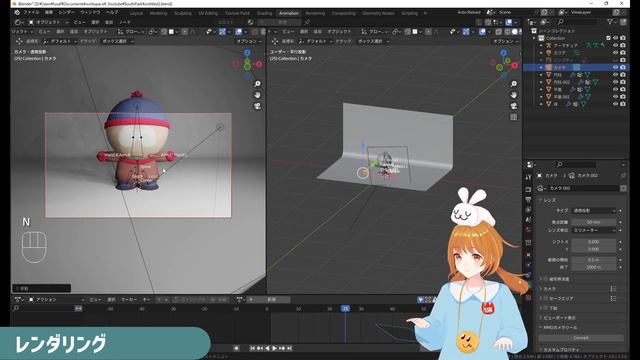
Task: Click the play reverse button
Action: click(267, 348)
